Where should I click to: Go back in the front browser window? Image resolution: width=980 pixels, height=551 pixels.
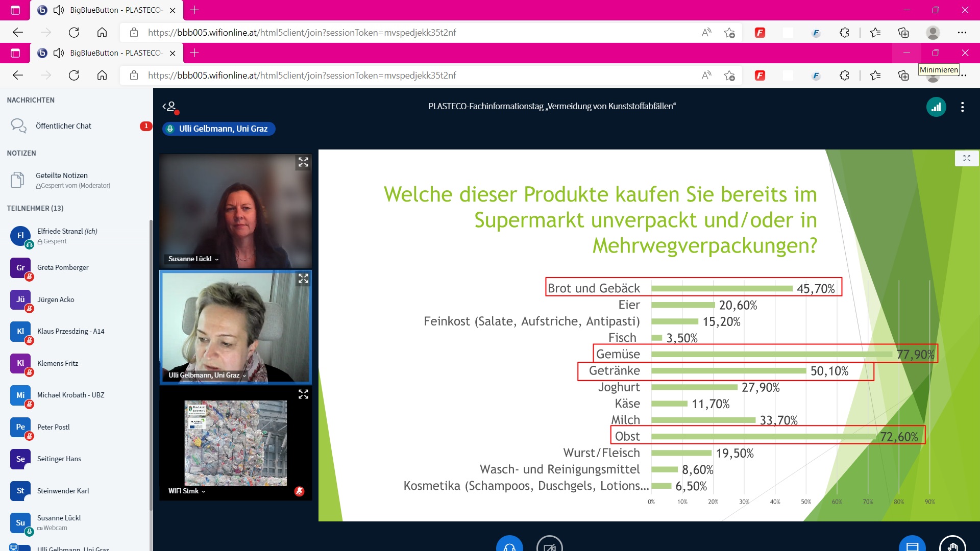point(18,76)
